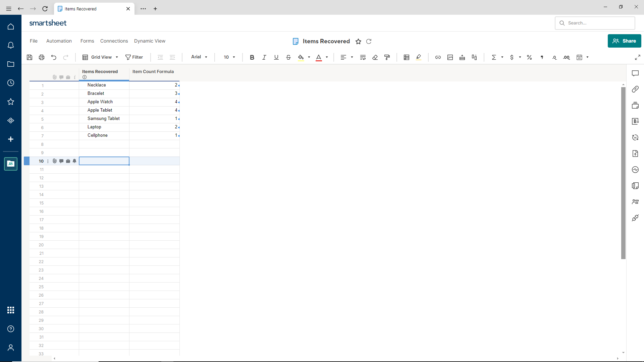
Task: Open Recents clock in sidebar
Action: click(11, 83)
